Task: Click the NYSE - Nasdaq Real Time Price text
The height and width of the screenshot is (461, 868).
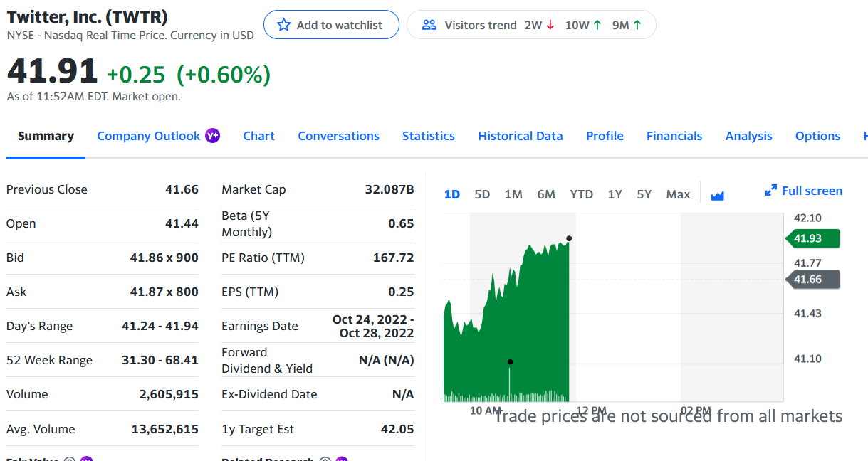Action: (x=130, y=35)
